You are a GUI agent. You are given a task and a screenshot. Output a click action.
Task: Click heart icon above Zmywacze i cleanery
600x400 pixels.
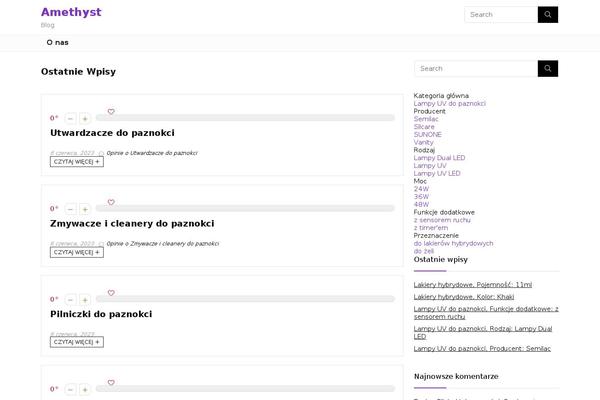click(x=111, y=202)
